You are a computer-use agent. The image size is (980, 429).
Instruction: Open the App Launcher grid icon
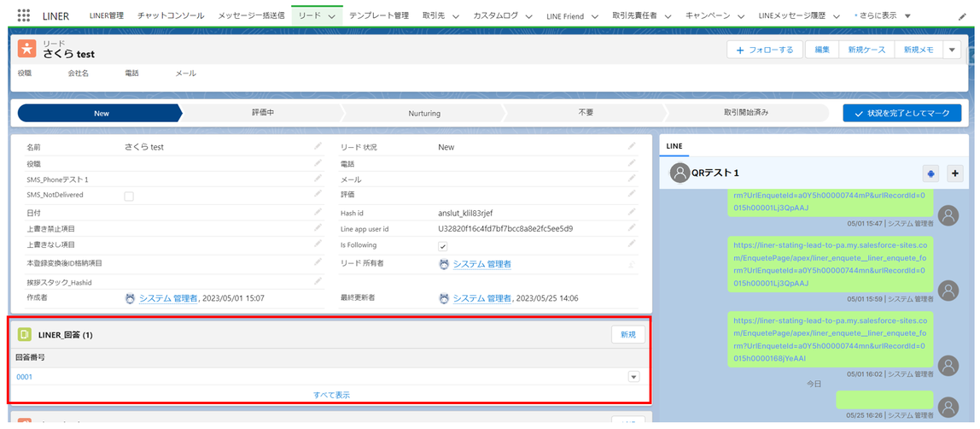(23, 15)
